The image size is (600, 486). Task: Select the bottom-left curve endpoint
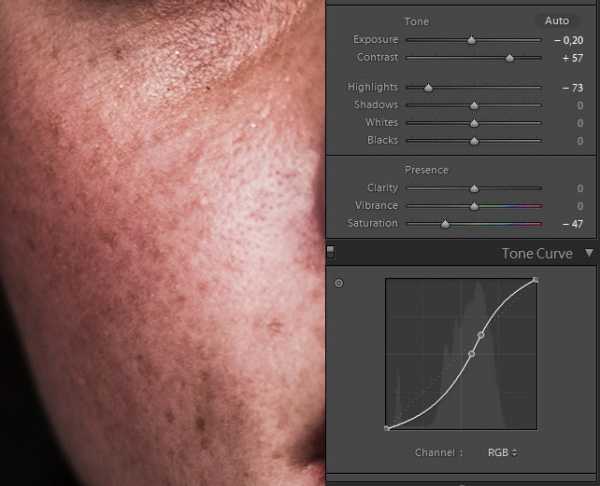[x=387, y=428]
